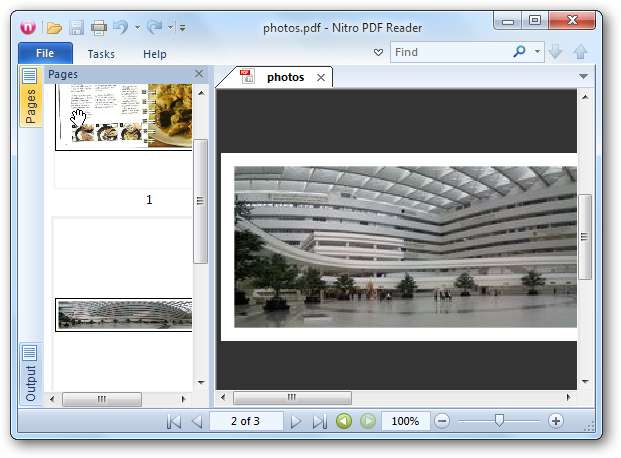Open the document tab list dropdown
This screenshot has height=458, width=621.
coord(583,76)
